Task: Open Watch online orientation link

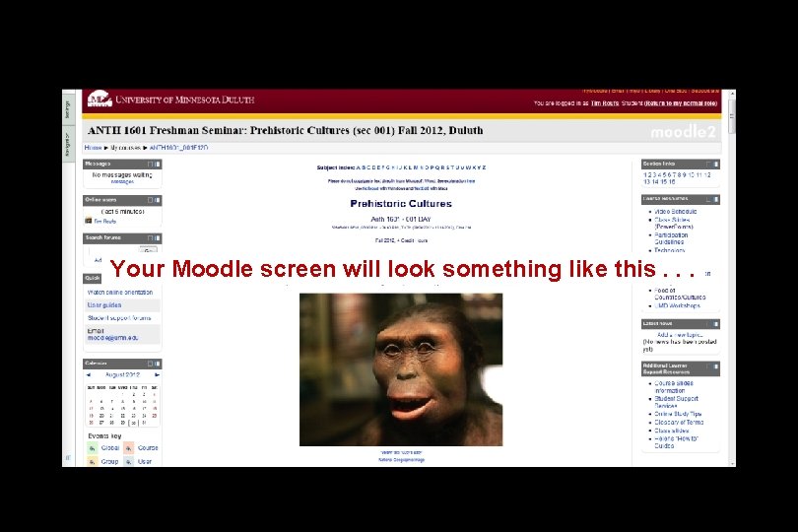Action: click(120, 293)
